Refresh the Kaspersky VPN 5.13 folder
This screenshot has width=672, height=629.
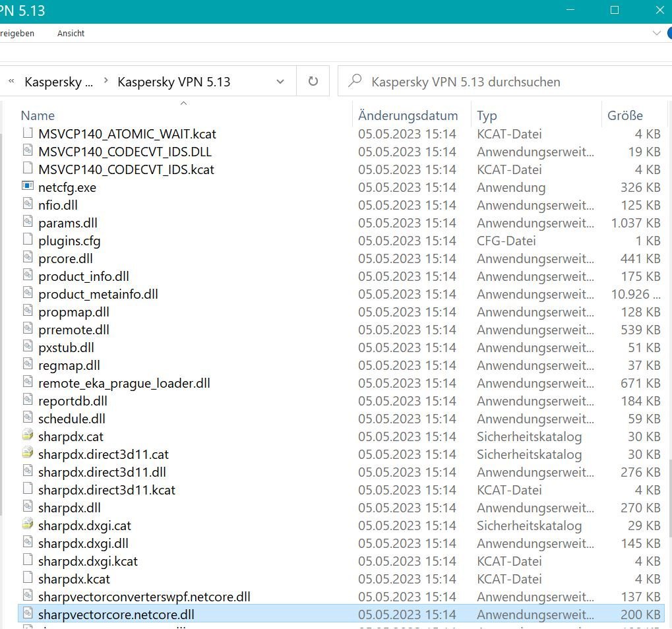tap(313, 81)
